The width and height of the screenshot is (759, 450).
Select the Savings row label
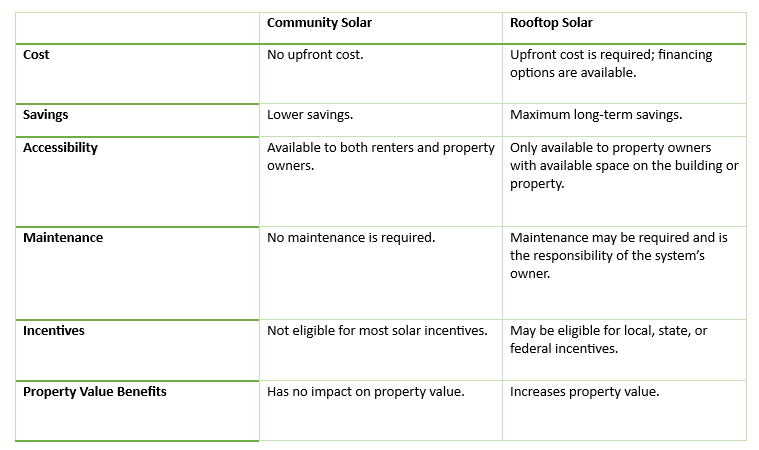pyautogui.click(x=46, y=115)
